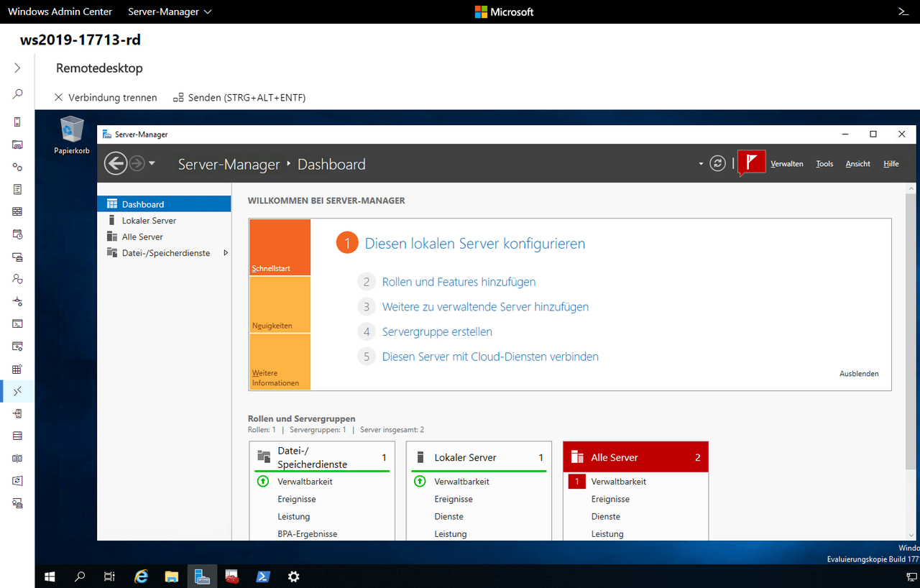Open the Alle Server tile header
Image resolution: width=920 pixels, height=588 pixels.
pyautogui.click(x=636, y=457)
